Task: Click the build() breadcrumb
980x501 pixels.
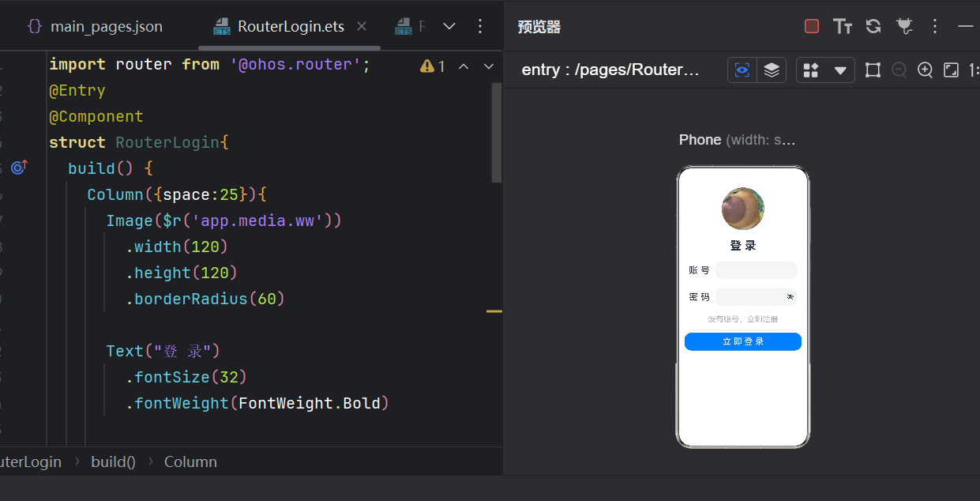Action: 113,461
